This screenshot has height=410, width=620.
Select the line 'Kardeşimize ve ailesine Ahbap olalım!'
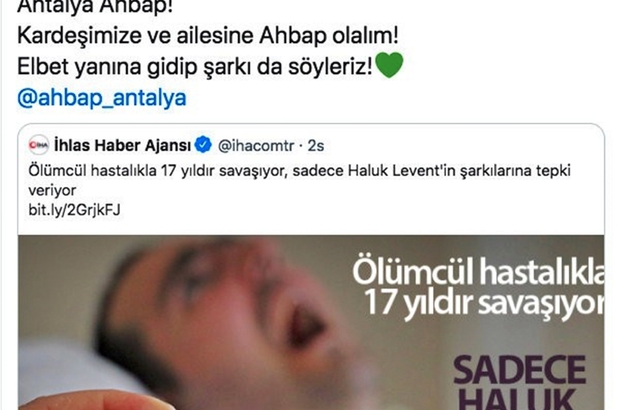pyautogui.click(x=208, y=36)
